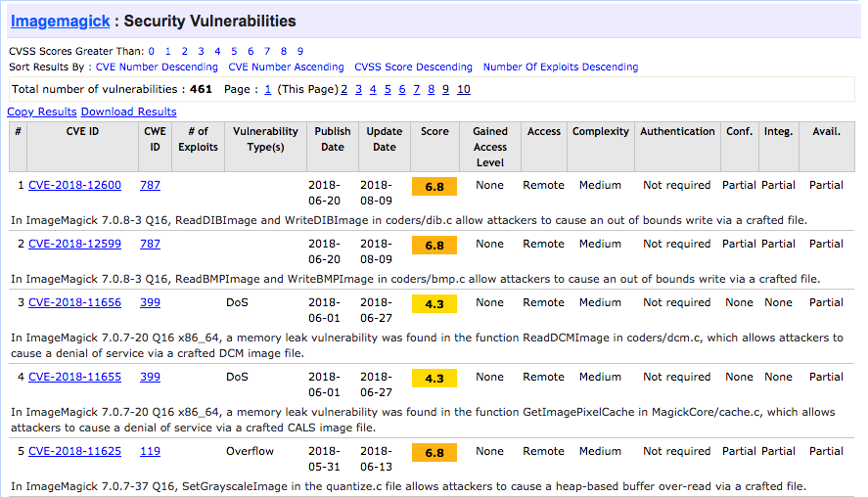Viewport: 868px width, 497px height.
Task: Sort results by CVE Number Descending
Action: click(157, 68)
